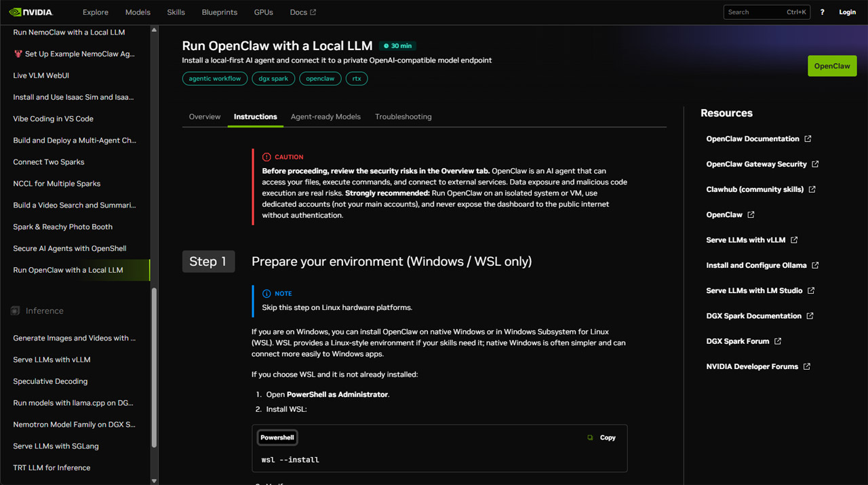Click the Inference section header

click(45, 311)
